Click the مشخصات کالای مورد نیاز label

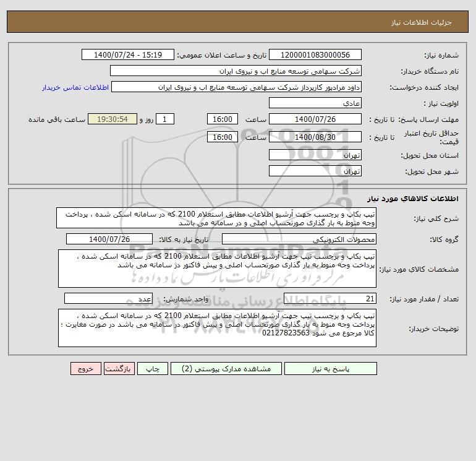pyautogui.click(x=419, y=269)
